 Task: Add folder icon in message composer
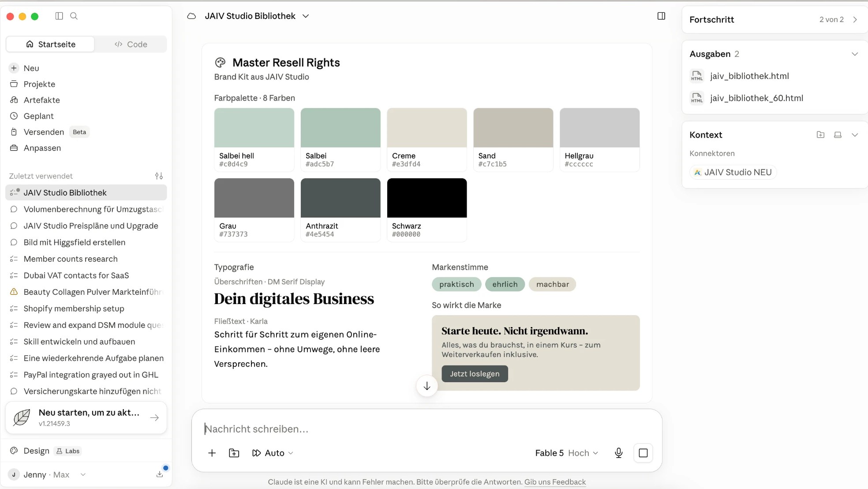234,453
